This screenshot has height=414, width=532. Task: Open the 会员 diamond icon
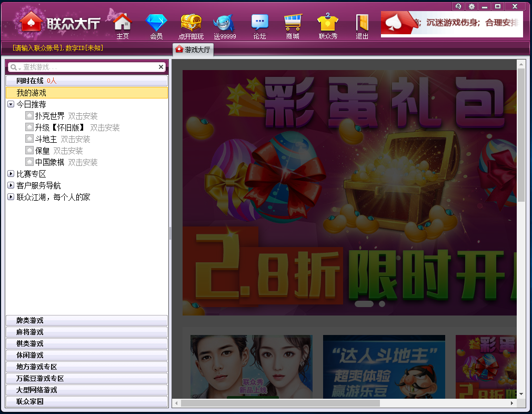[x=156, y=23]
